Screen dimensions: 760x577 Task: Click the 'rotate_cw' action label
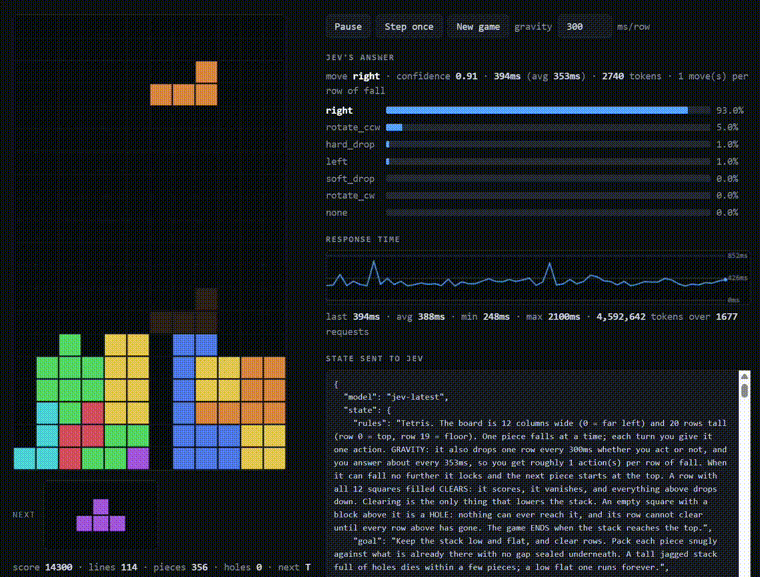[350, 196]
